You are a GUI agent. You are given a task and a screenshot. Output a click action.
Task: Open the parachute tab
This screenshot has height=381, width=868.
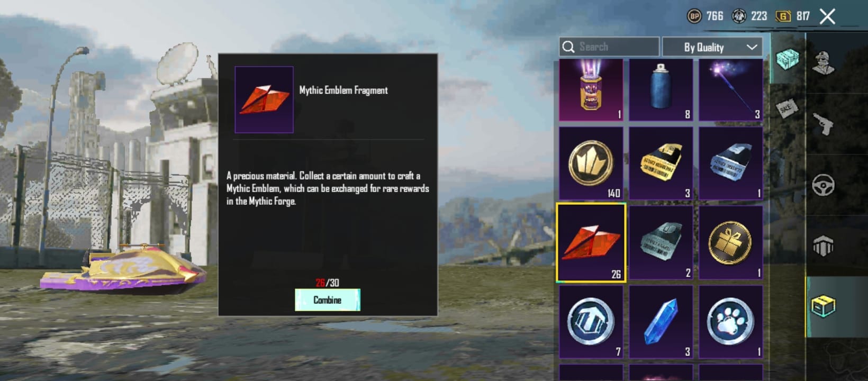click(824, 246)
